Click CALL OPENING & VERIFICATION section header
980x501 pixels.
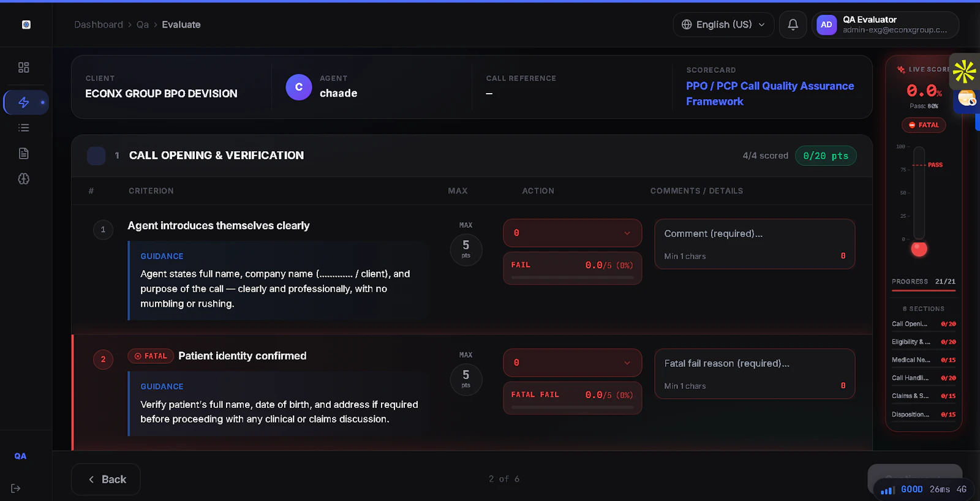[216, 156]
